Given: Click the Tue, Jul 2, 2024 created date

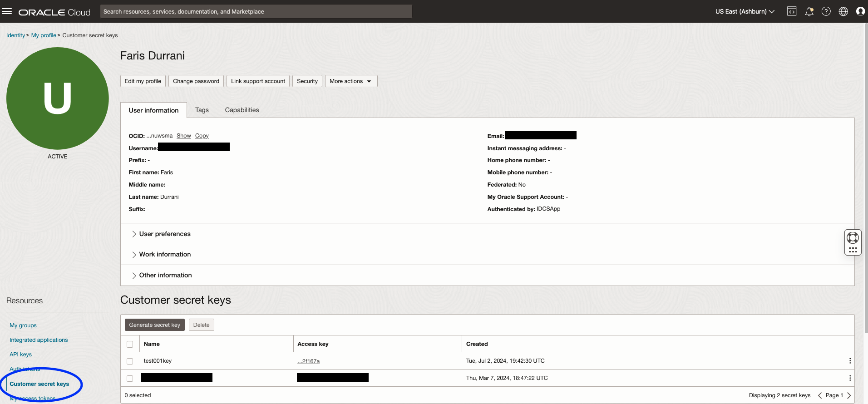Looking at the screenshot, I should [505, 361].
